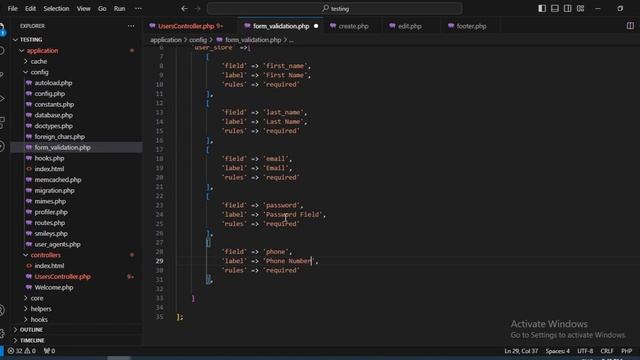Open the Selection menu

[x=56, y=8]
